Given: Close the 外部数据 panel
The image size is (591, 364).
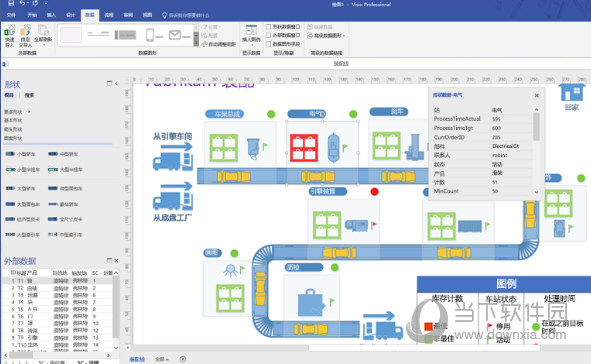Looking at the screenshot, I should [x=116, y=260].
